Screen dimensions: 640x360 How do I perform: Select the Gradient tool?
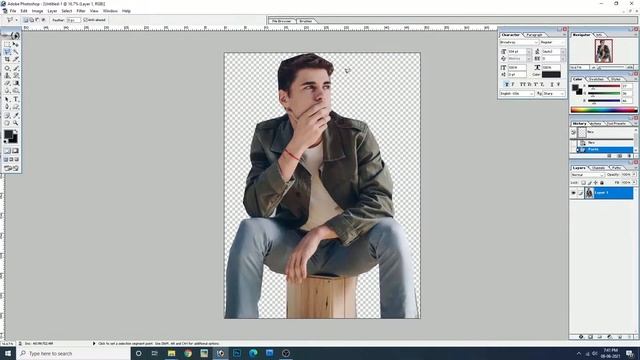click(16, 83)
